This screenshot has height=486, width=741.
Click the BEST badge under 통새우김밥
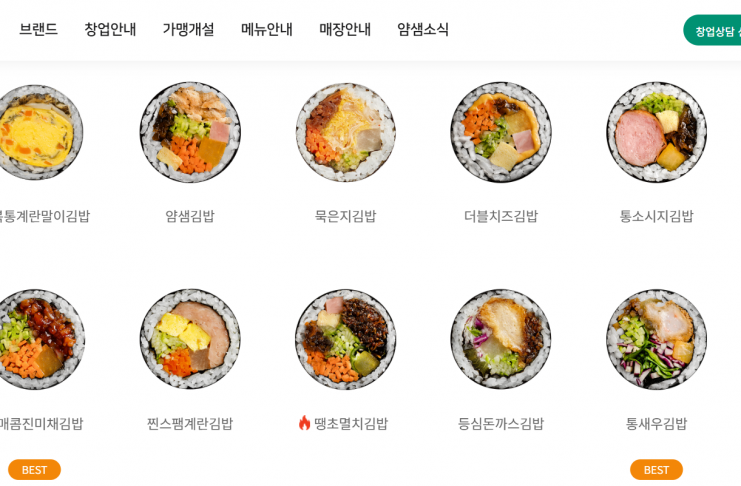(x=656, y=469)
